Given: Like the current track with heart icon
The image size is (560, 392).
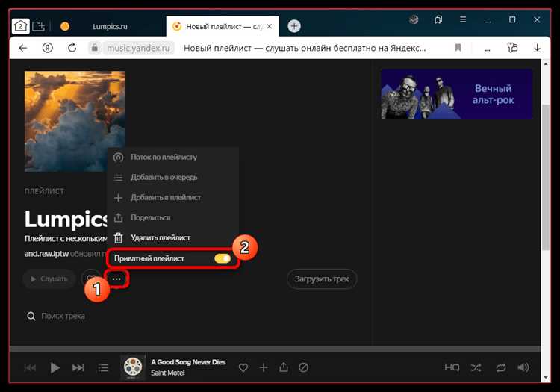Looking at the screenshot, I should (x=243, y=367).
